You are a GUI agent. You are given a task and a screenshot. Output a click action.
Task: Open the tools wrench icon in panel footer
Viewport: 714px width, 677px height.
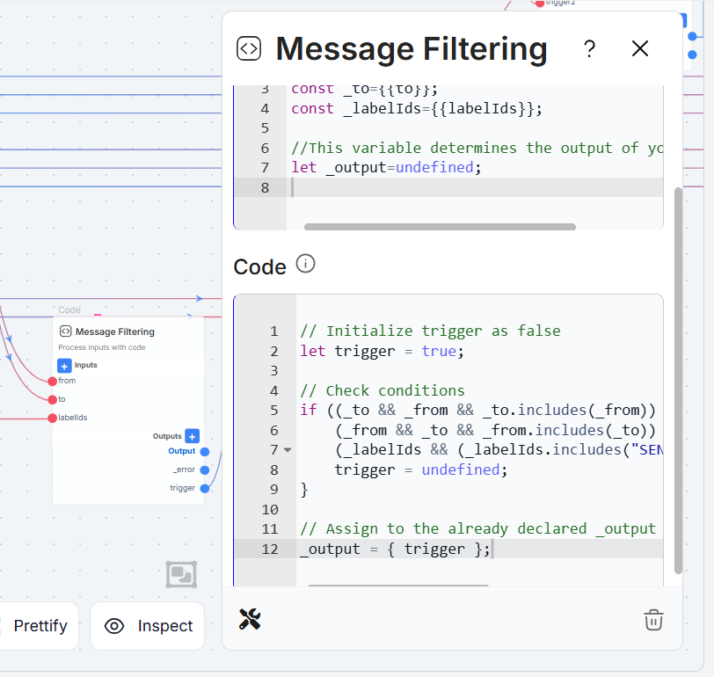pyautogui.click(x=250, y=619)
